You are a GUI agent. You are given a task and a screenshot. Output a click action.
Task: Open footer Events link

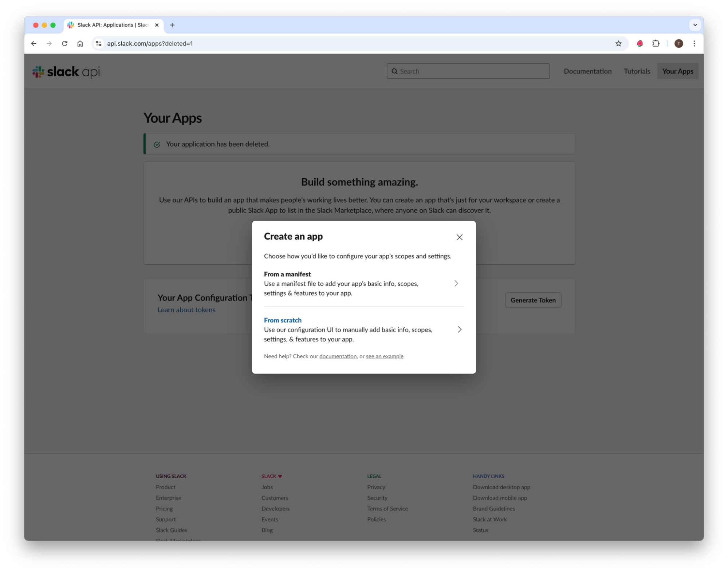click(269, 519)
